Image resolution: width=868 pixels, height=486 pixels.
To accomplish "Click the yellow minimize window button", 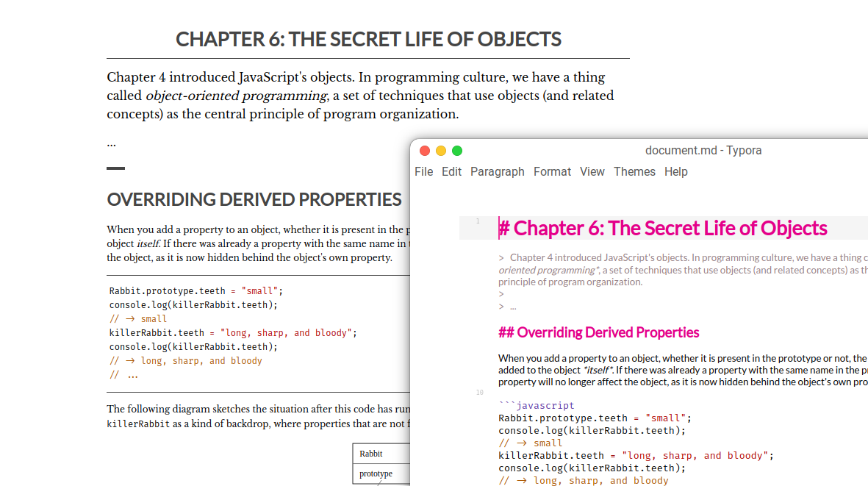I will point(441,151).
